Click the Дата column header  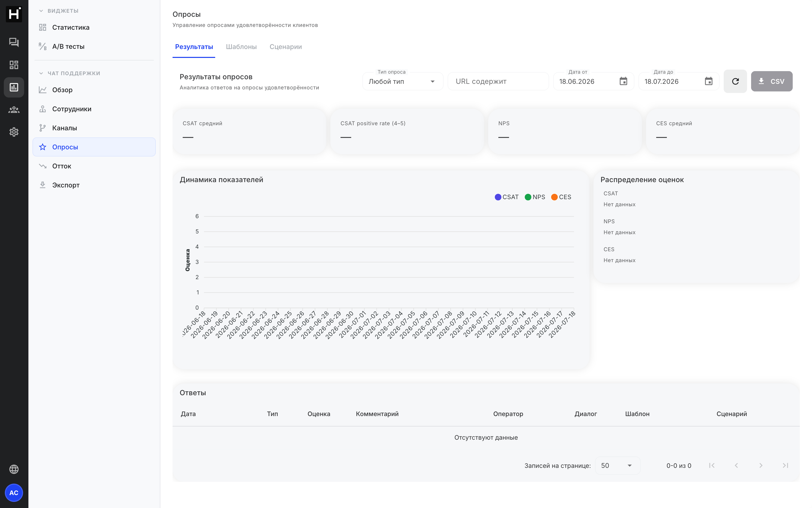coord(188,414)
